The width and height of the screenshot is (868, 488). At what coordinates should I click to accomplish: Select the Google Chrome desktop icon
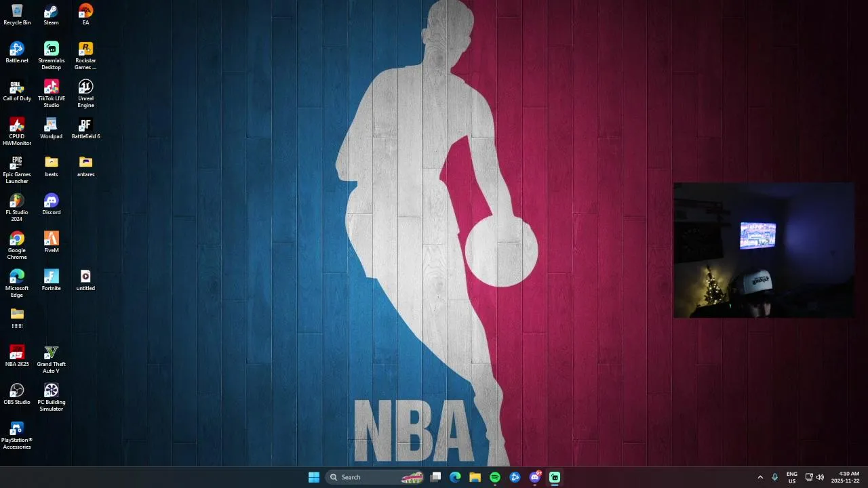[x=17, y=245]
